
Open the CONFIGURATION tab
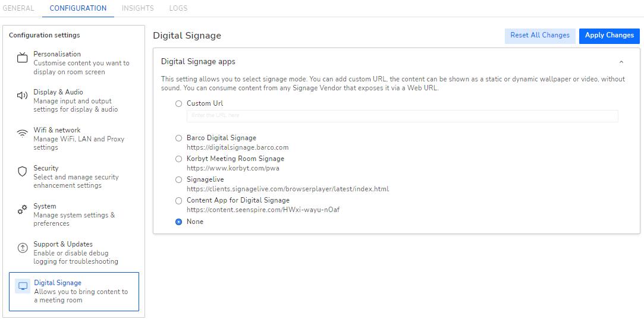(x=78, y=8)
